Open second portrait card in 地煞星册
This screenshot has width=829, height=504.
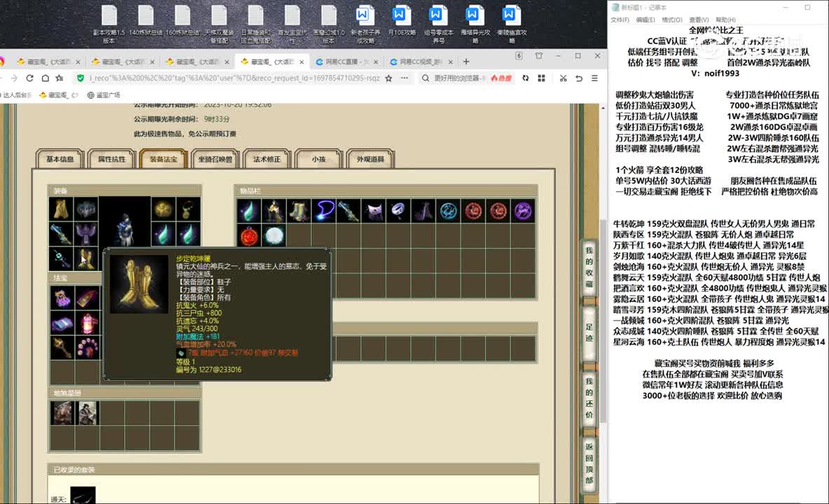tap(88, 412)
